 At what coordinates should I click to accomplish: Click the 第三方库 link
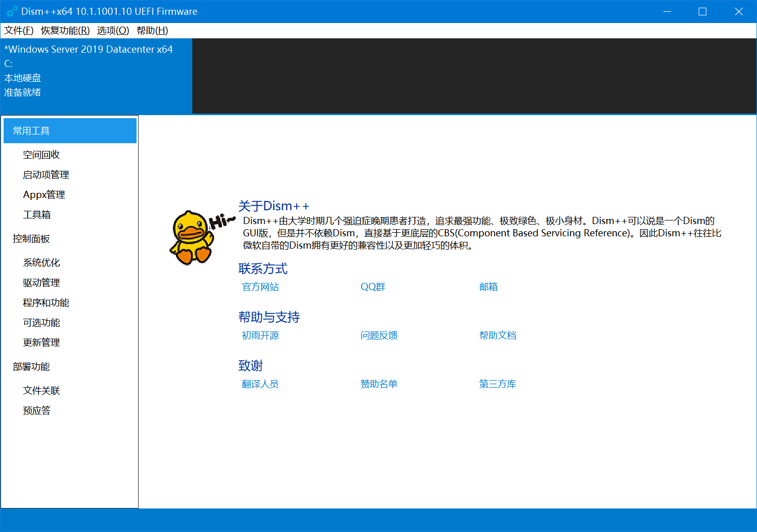[498, 384]
